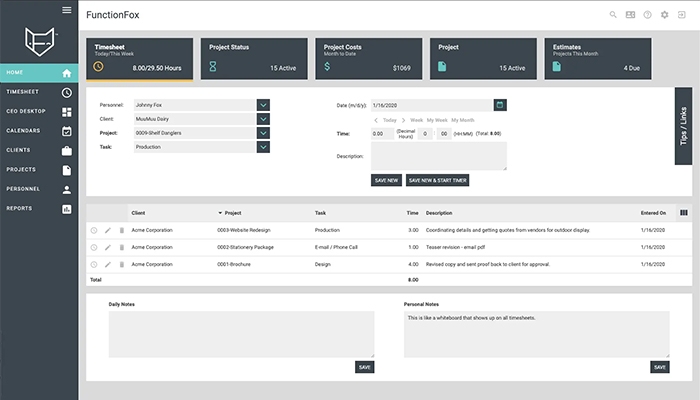Click the Save New button
Viewport: 700px width, 400px height.
point(386,180)
